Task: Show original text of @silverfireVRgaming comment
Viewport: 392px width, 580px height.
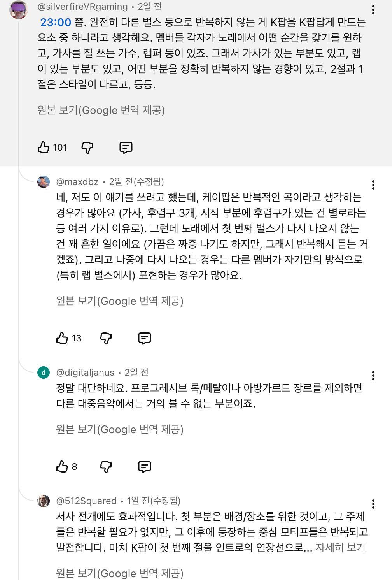Action: (101, 110)
